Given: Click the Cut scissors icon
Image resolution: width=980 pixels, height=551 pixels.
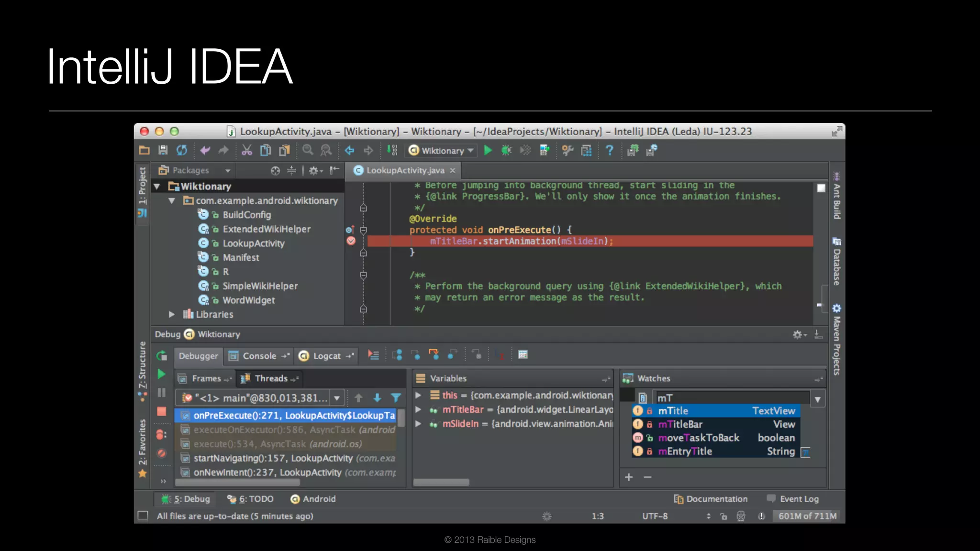Looking at the screenshot, I should click(x=246, y=151).
